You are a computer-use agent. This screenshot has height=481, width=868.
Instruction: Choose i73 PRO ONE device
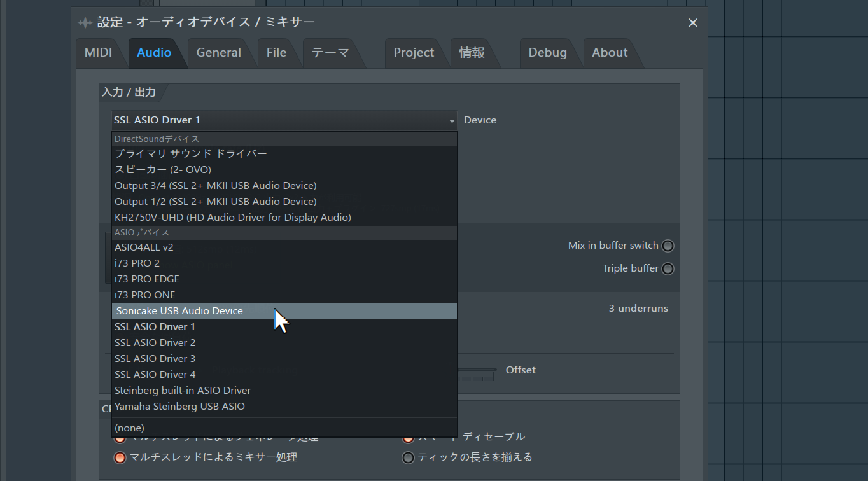point(284,295)
